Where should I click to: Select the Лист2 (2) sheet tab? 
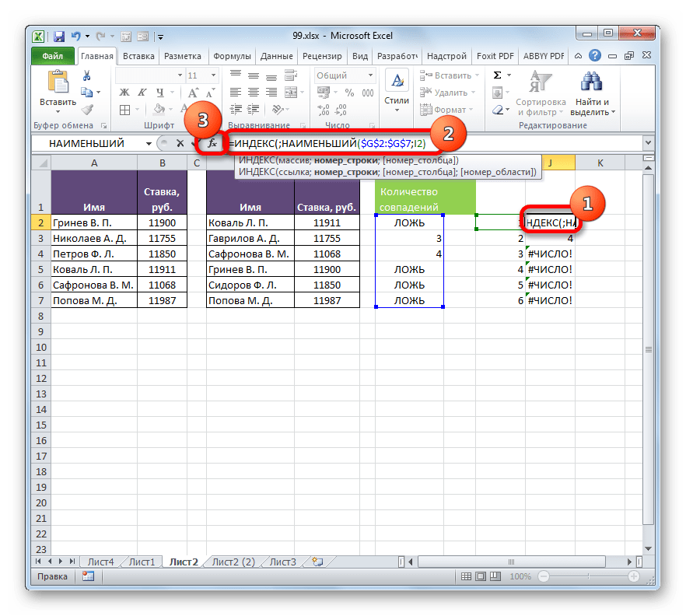click(233, 562)
